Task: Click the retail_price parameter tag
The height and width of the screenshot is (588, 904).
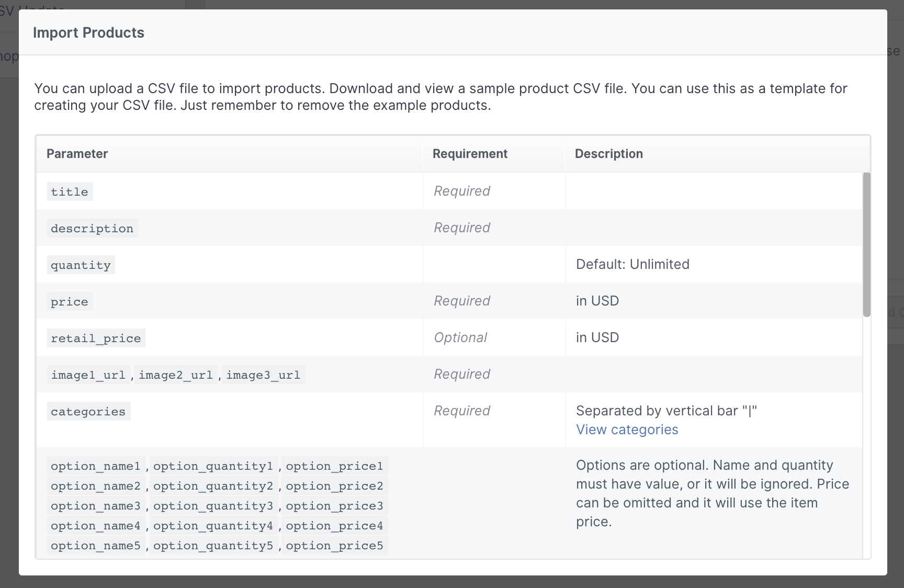Action: coord(96,338)
